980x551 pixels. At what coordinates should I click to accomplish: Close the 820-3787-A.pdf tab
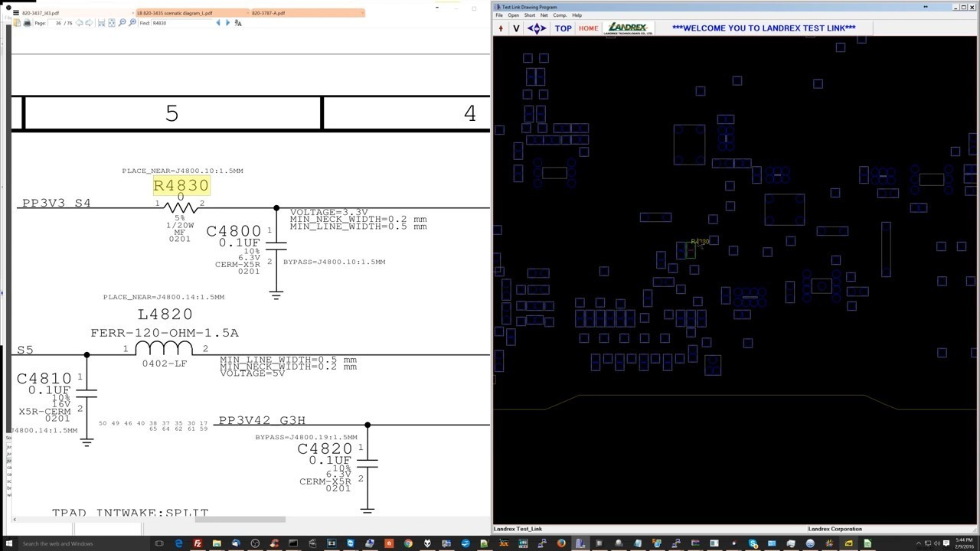click(362, 13)
